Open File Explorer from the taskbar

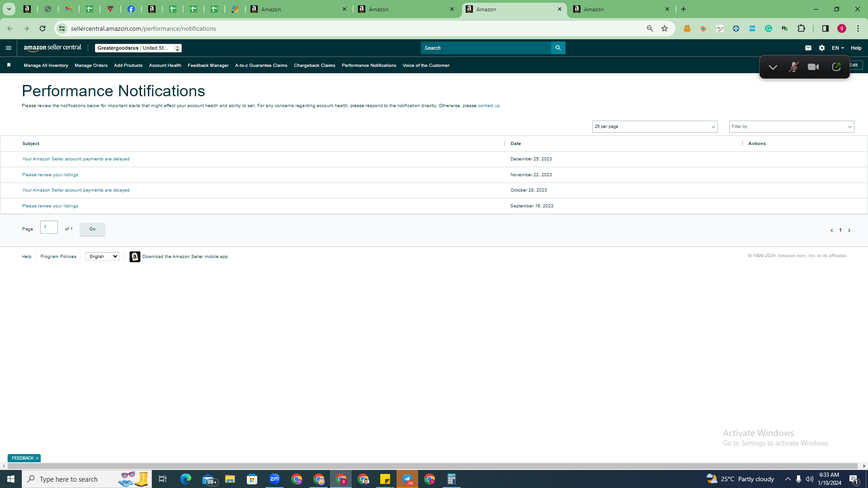(230, 479)
